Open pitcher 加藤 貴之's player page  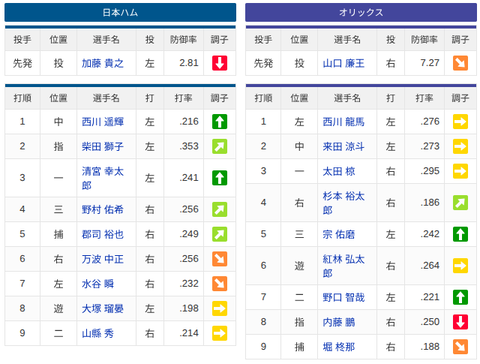point(103,63)
